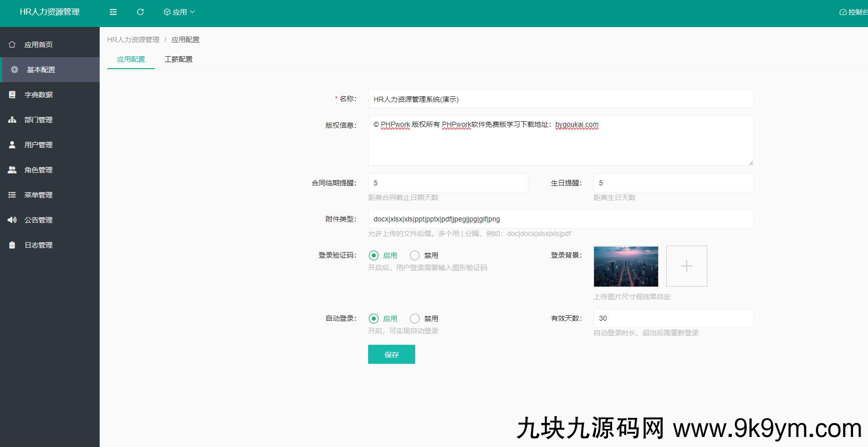This screenshot has width=868, height=447.
Task: Click the sidebar collapse menu icon
Action: (113, 12)
